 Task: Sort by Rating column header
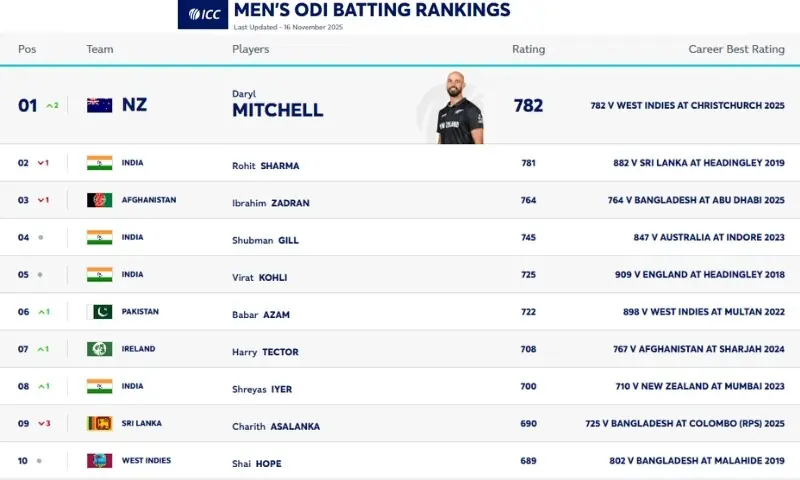pyautogui.click(x=528, y=49)
